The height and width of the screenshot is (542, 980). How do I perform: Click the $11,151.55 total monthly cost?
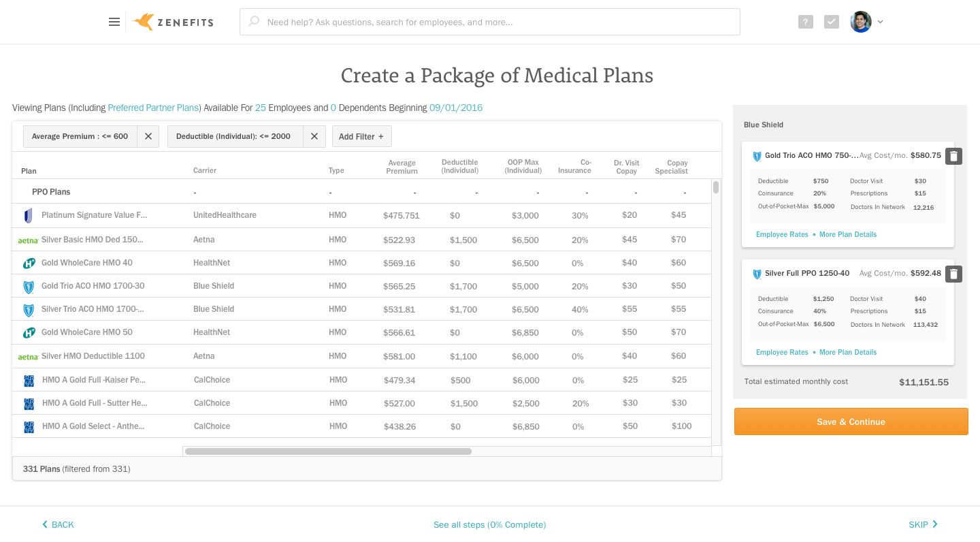[x=924, y=382]
